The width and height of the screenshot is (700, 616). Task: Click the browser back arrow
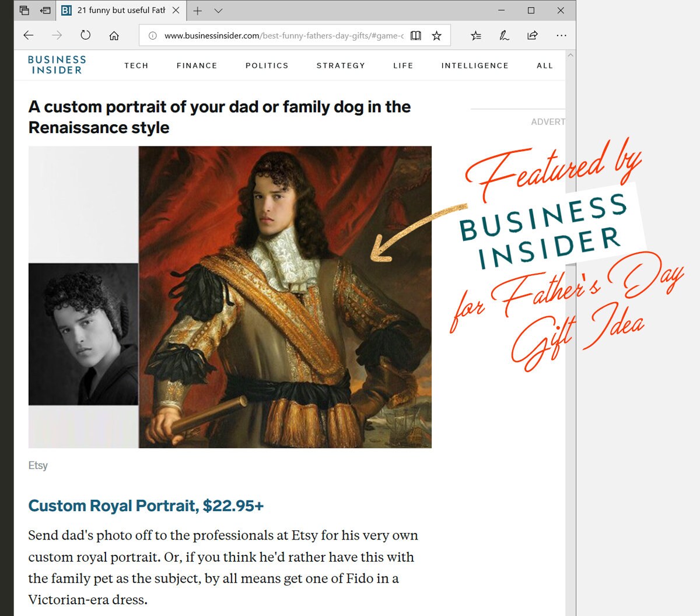click(28, 36)
